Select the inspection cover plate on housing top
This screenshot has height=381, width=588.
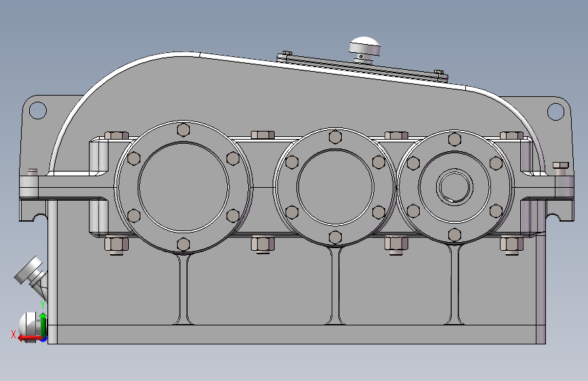(362, 68)
